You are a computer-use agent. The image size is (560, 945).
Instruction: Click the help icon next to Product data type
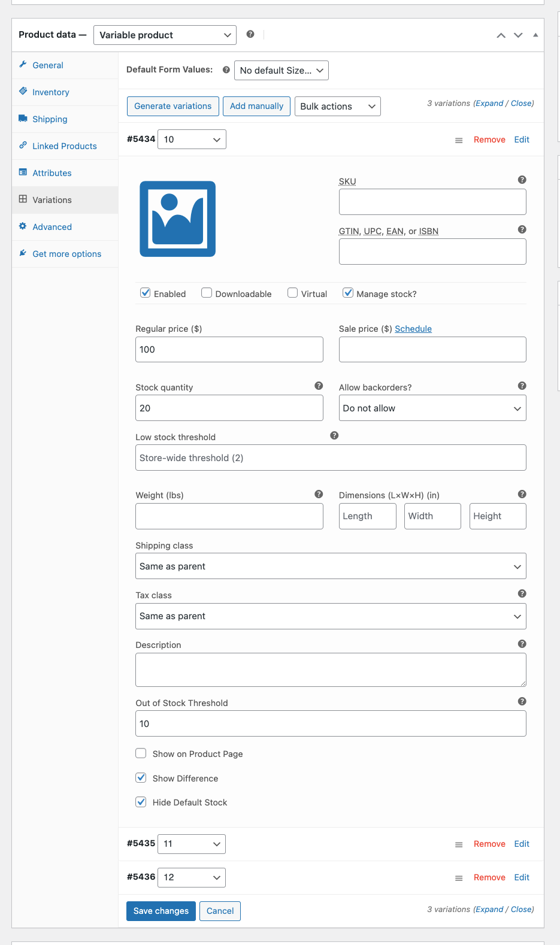click(x=250, y=34)
